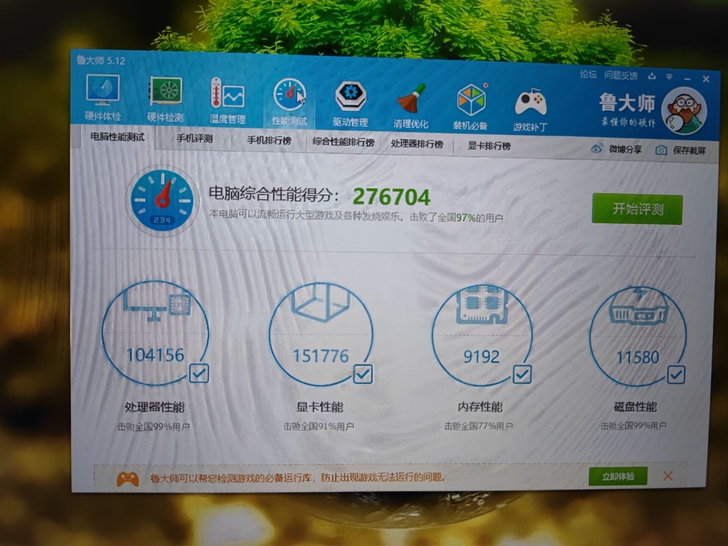
Task: Click the 磁盘性能 label
Action: point(635,407)
